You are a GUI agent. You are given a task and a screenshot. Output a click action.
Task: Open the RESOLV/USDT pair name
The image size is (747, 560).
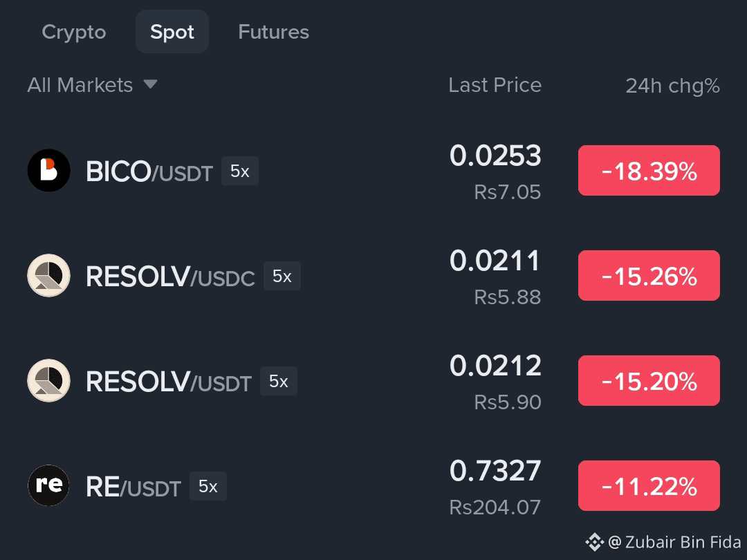coord(169,382)
